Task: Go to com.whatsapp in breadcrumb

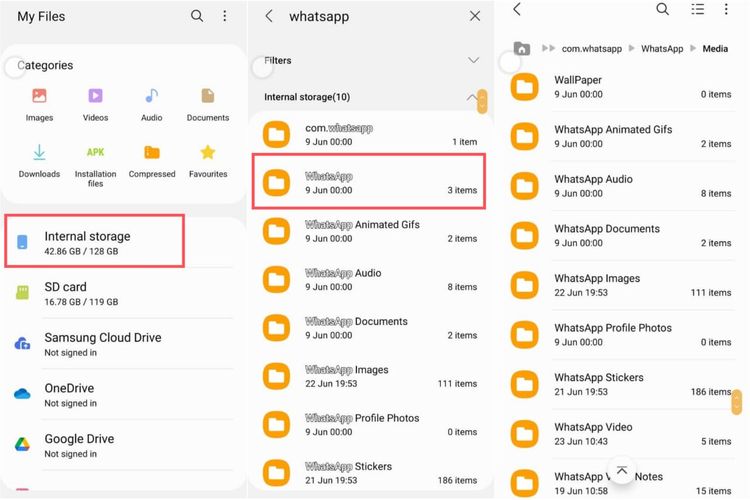Action: pos(592,49)
